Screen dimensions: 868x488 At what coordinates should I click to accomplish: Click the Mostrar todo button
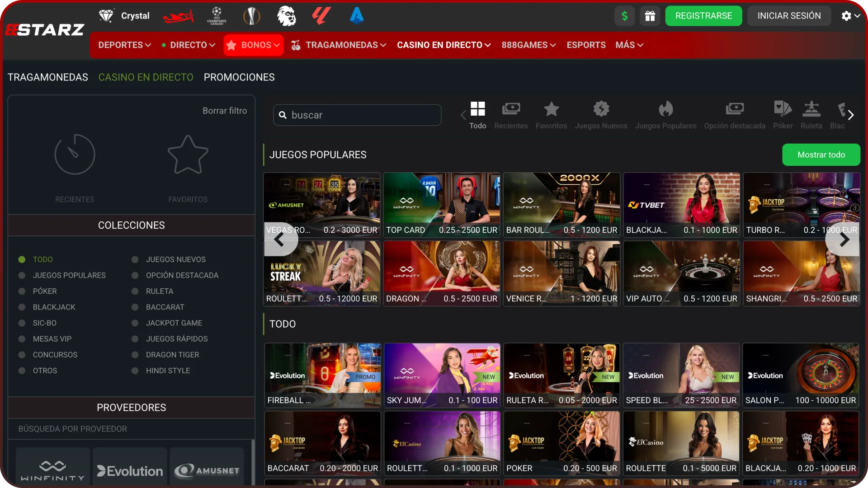point(821,155)
